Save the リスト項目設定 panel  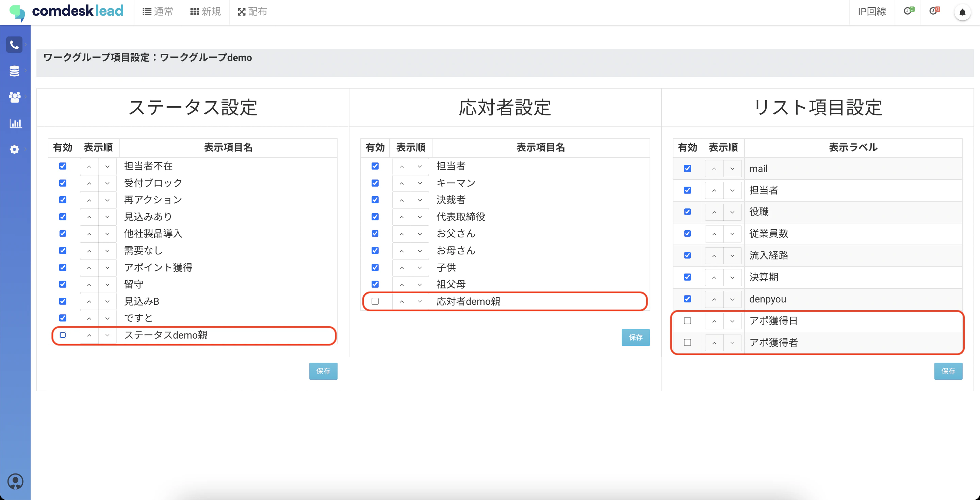tap(948, 371)
